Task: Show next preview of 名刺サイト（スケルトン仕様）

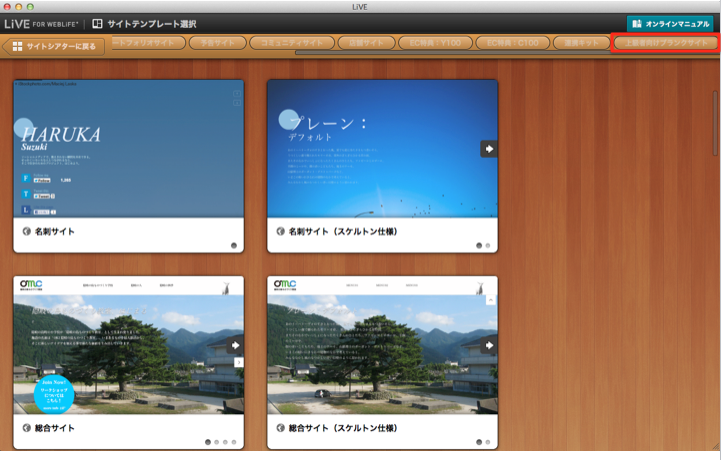Action: [x=489, y=149]
